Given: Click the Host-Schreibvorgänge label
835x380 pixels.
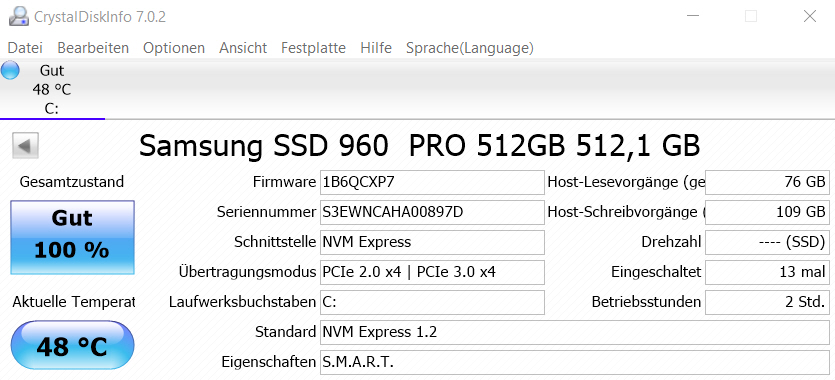Looking at the screenshot, I should 626,212.
